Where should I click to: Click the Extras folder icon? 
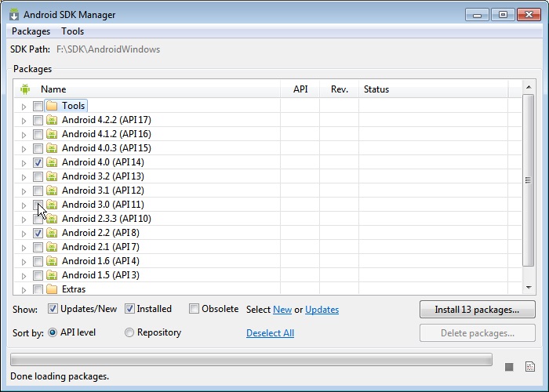coord(52,289)
